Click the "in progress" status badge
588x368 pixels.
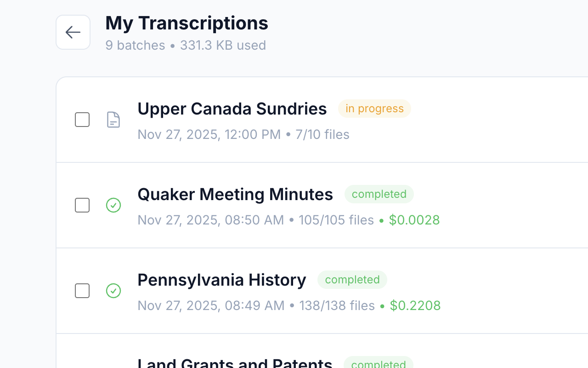tap(374, 109)
